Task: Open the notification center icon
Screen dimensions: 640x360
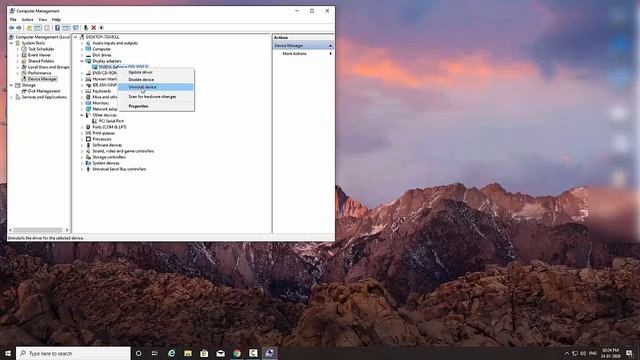Action: coord(629,353)
